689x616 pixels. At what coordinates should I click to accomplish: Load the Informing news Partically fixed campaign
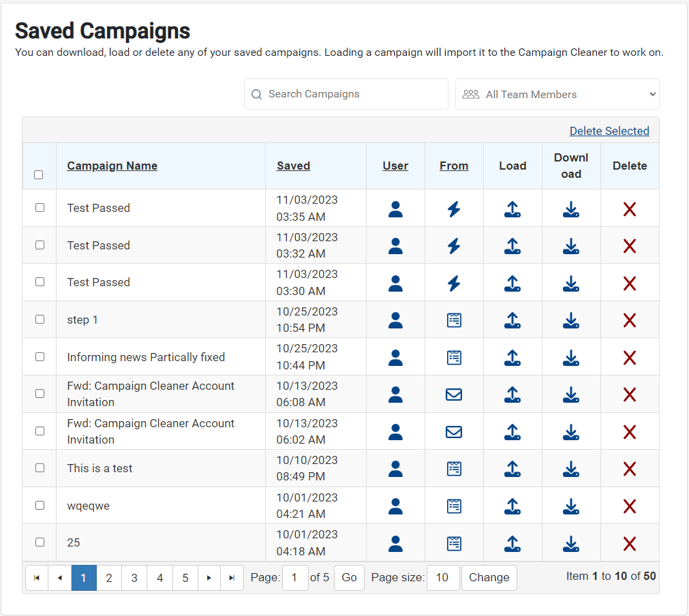coord(512,358)
